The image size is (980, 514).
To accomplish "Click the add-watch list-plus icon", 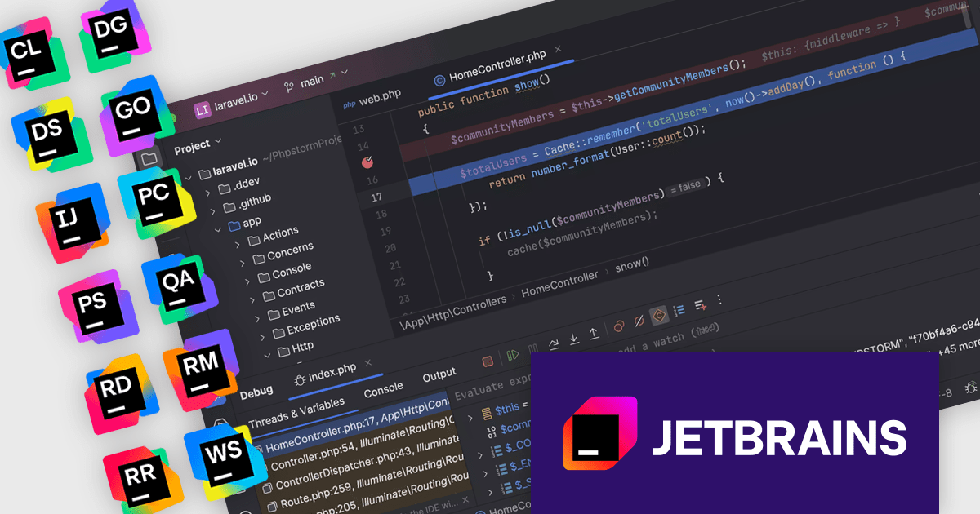I will (x=700, y=304).
